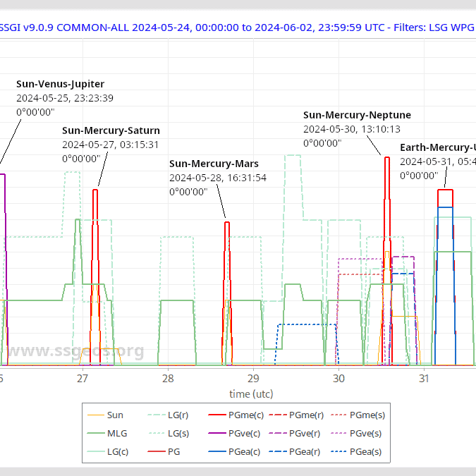The image size is (476, 476).
Task: Click the x-axis tick label 29
Action: 253,378
